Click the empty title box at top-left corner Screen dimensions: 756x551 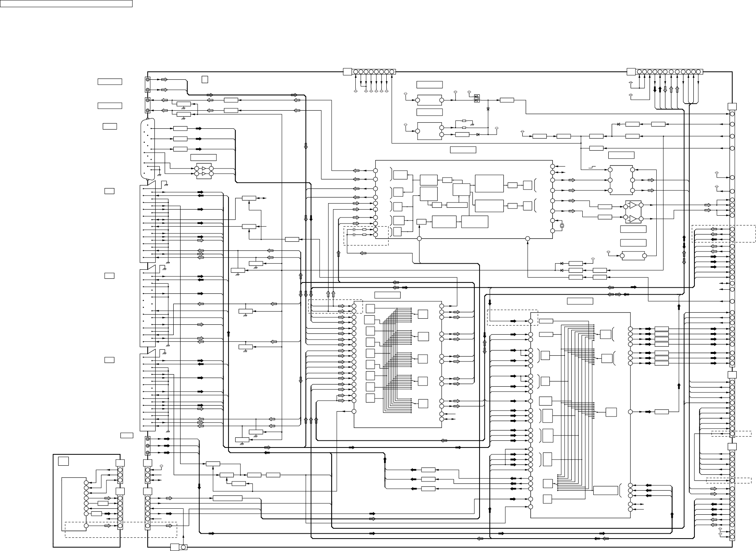(x=66, y=3)
